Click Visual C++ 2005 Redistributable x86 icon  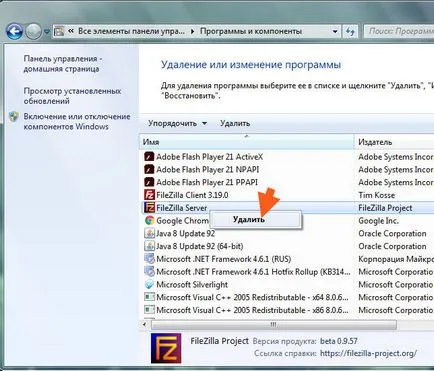pyautogui.click(x=149, y=310)
